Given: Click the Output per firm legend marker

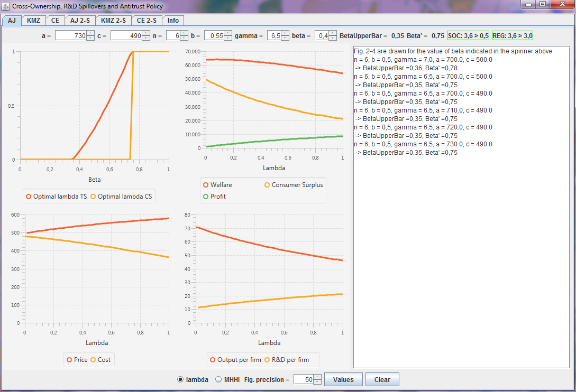Looking at the screenshot, I should [x=212, y=360].
